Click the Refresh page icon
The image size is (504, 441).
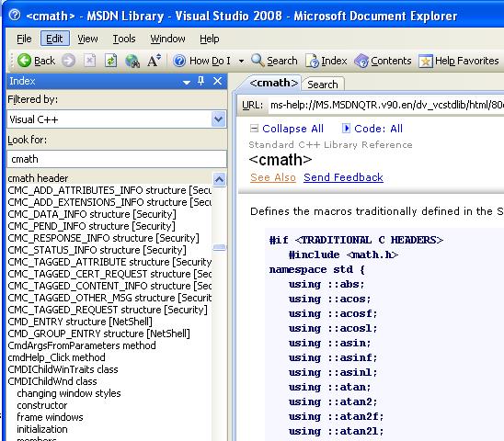click(110, 61)
